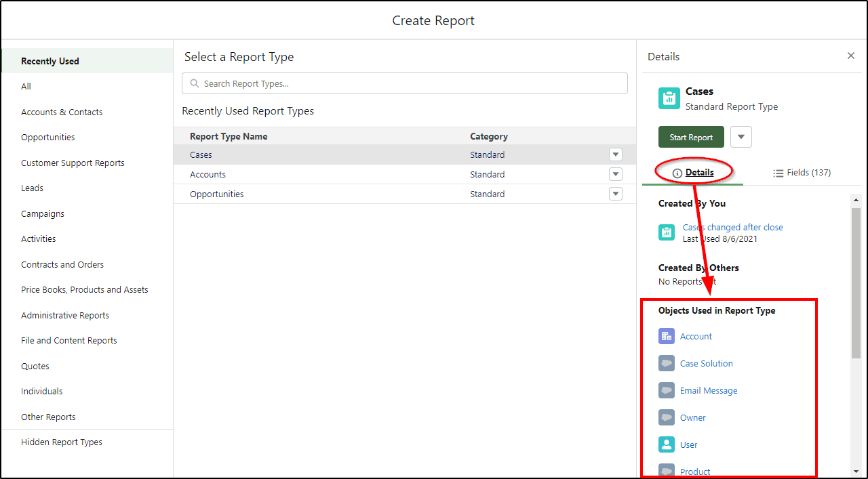Open Hidden Report Types in sidebar
This screenshot has width=868, height=479.
(62, 442)
